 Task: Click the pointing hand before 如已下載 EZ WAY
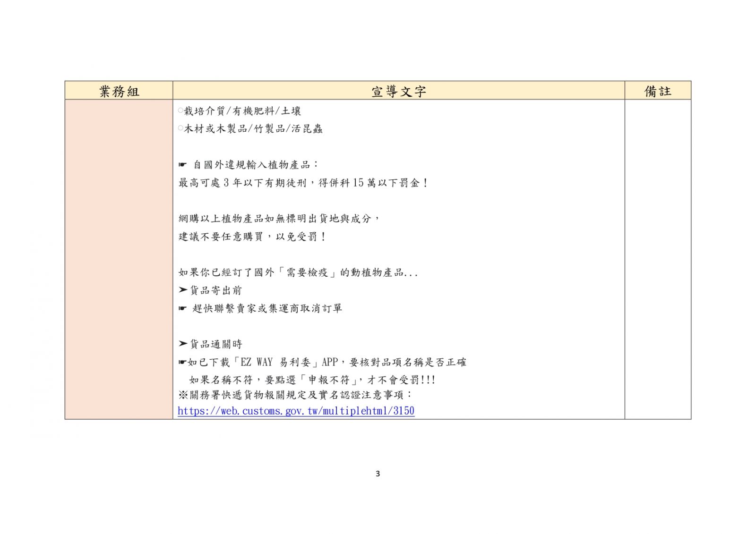coord(182,363)
